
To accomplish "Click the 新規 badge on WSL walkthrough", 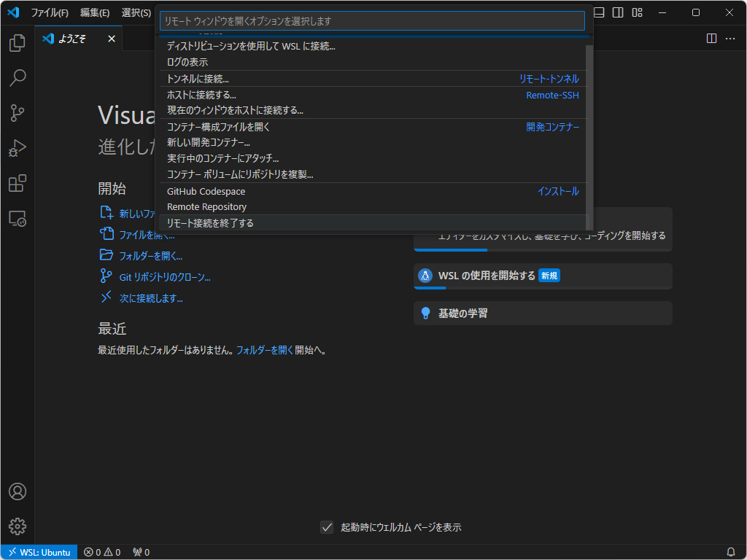I will 549,276.
